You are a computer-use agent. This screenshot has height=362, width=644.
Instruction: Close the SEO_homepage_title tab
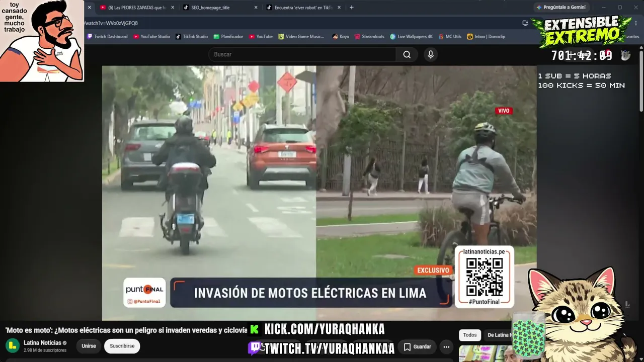pos(256,8)
